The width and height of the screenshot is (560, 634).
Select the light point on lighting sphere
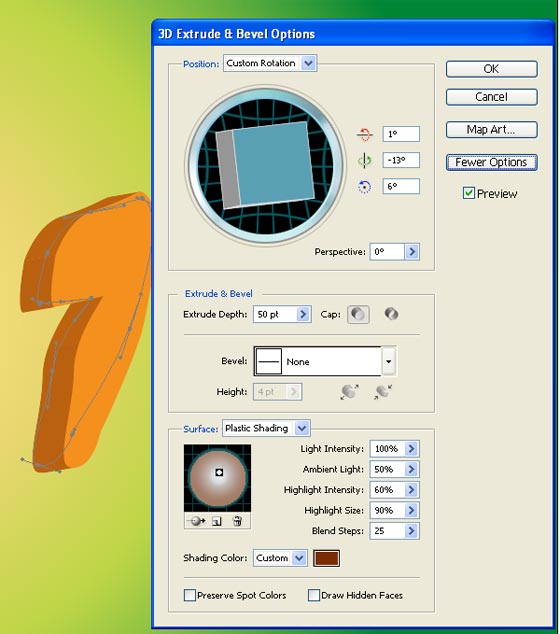pos(219,472)
